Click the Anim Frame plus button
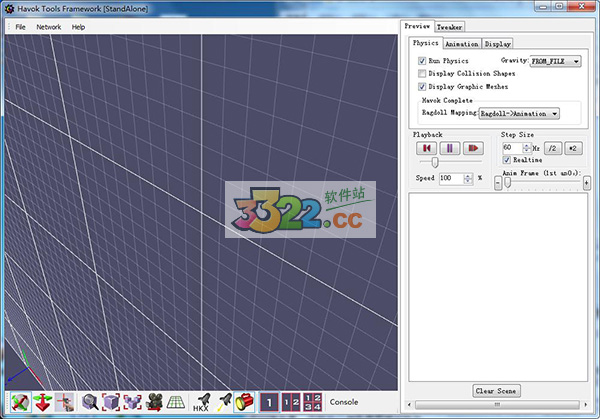The image size is (600, 419). pos(586,183)
